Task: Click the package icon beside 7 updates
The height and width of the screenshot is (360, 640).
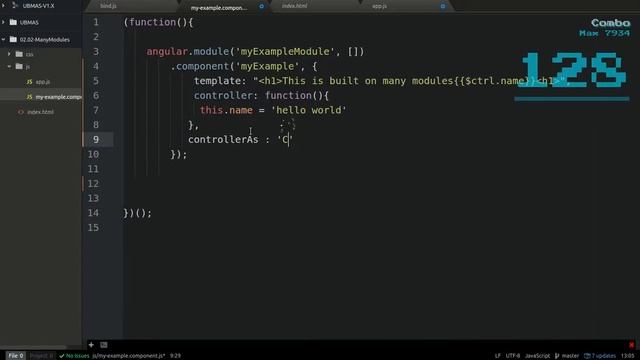Action: click(x=587, y=356)
